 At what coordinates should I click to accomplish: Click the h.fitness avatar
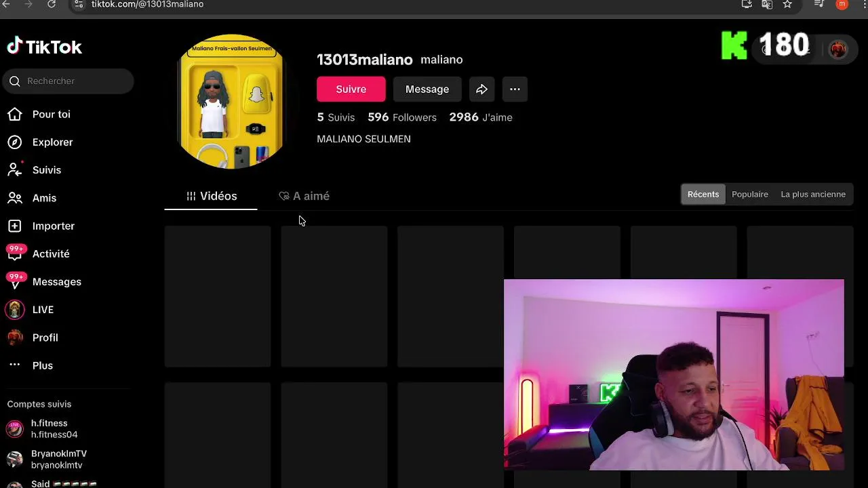15,429
